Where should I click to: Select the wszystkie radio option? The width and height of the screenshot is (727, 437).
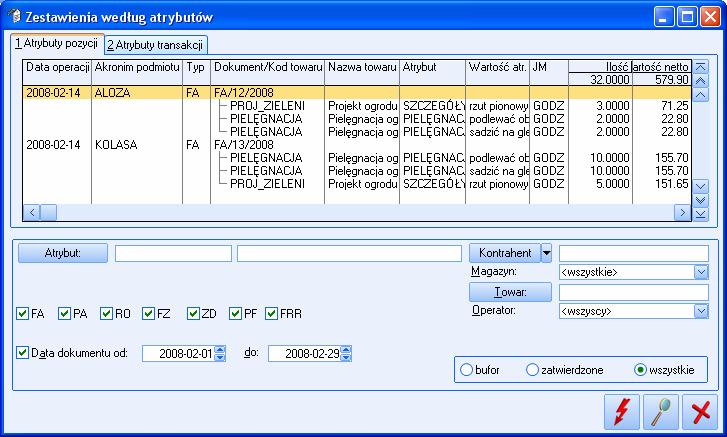(x=640, y=370)
